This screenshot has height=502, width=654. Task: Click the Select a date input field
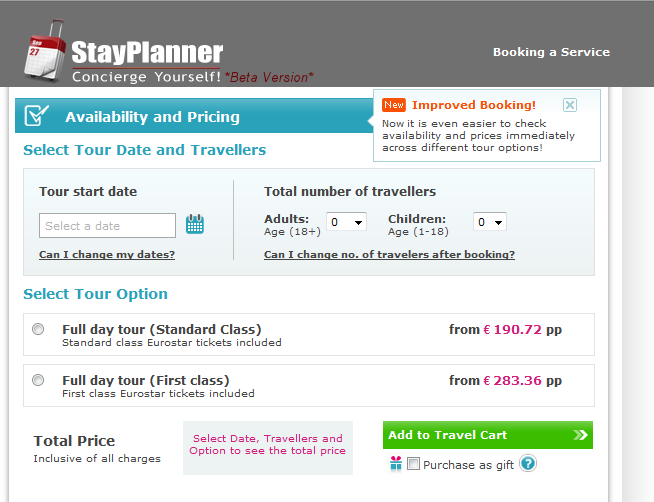[x=107, y=226]
